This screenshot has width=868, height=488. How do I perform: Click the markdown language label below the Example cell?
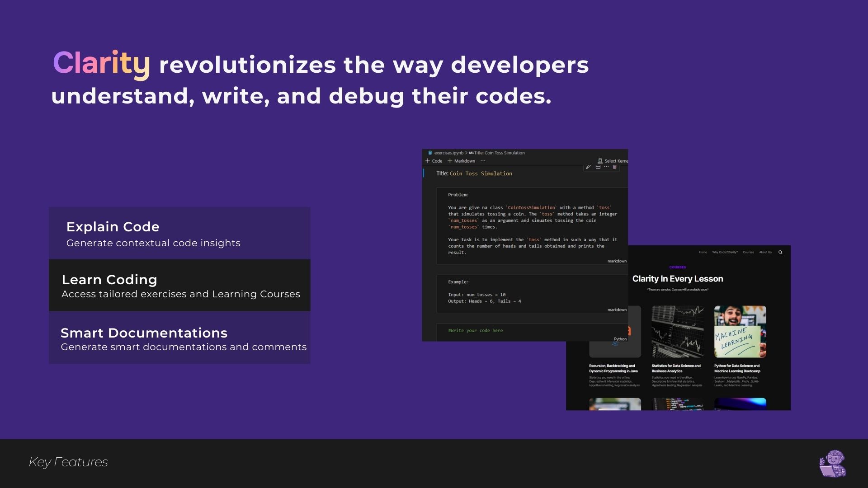click(x=617, y=310)
